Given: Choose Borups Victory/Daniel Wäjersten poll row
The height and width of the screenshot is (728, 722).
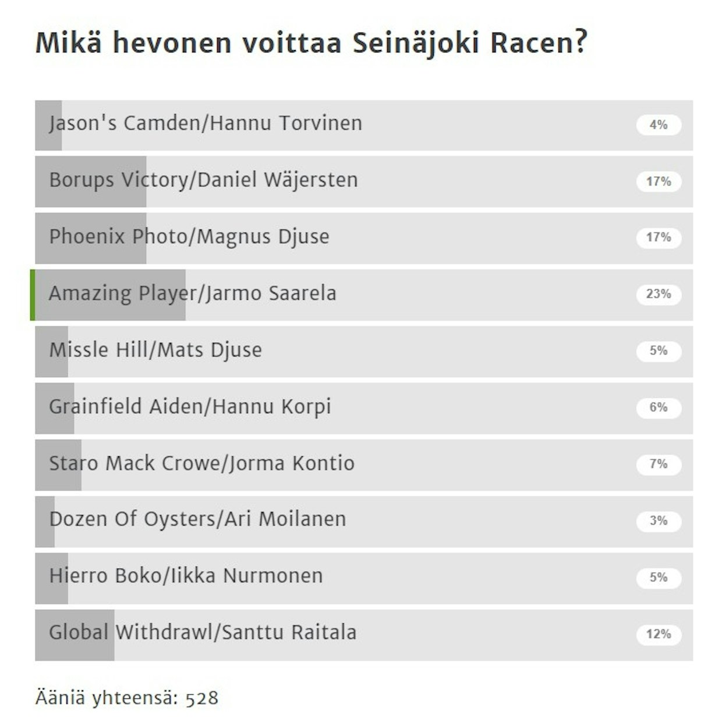Looking at the screenshot, I should (364, 182).
